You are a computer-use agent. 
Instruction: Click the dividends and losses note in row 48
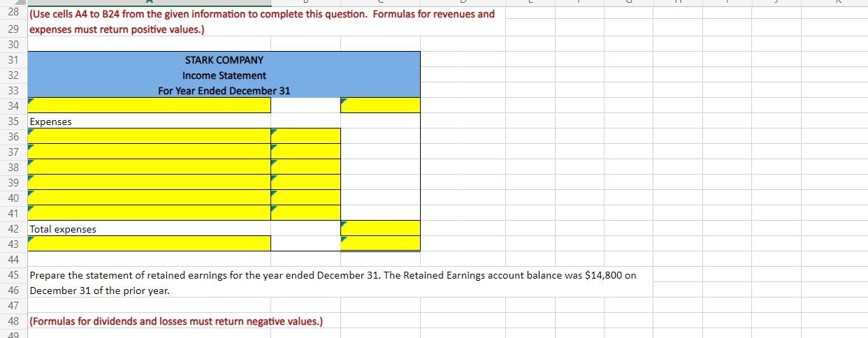[x=176, y=321]
